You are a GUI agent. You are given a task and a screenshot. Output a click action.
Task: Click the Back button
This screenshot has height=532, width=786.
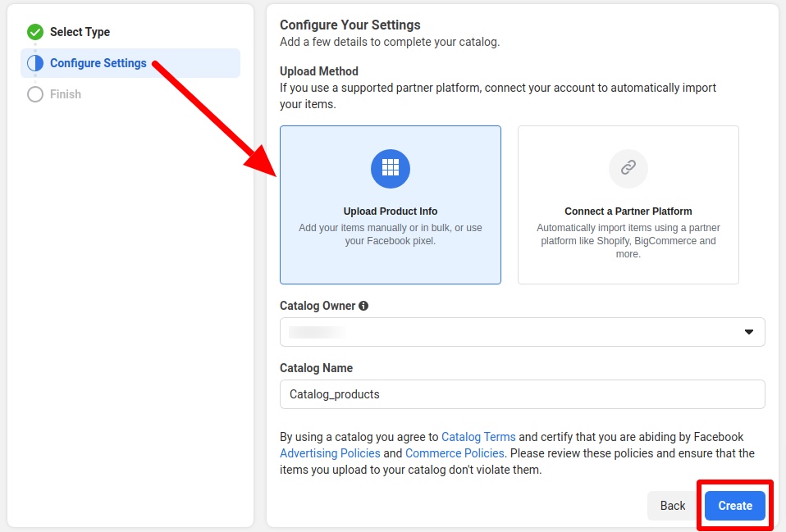click(672, 506)
